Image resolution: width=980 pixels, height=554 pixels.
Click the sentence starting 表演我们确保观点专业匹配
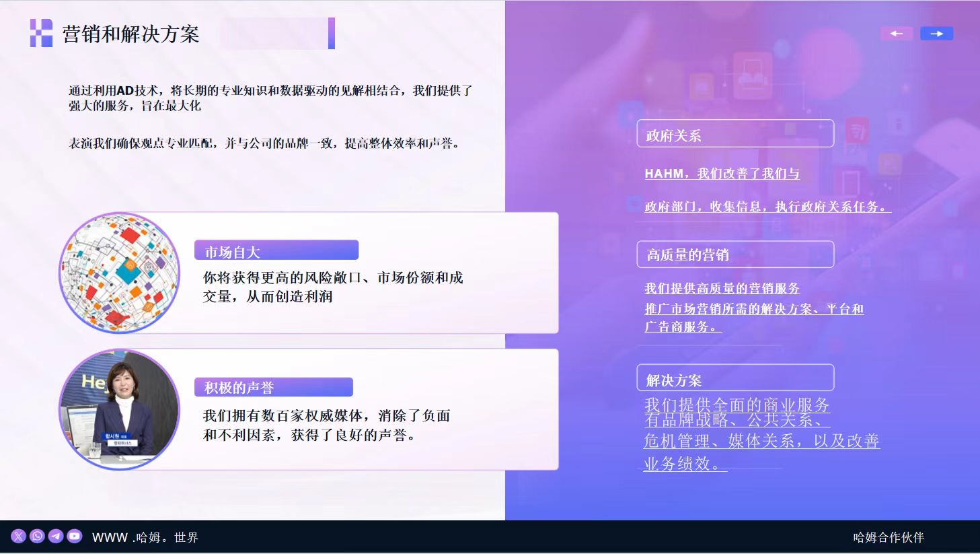coord(266,143)
